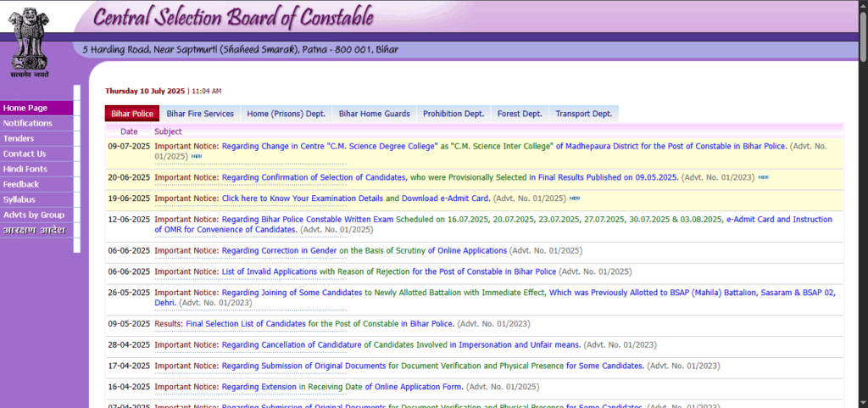The width and height of the screenshot is (868, 408).
Task: Go to Contact Us page
Action: pos(36,154)
